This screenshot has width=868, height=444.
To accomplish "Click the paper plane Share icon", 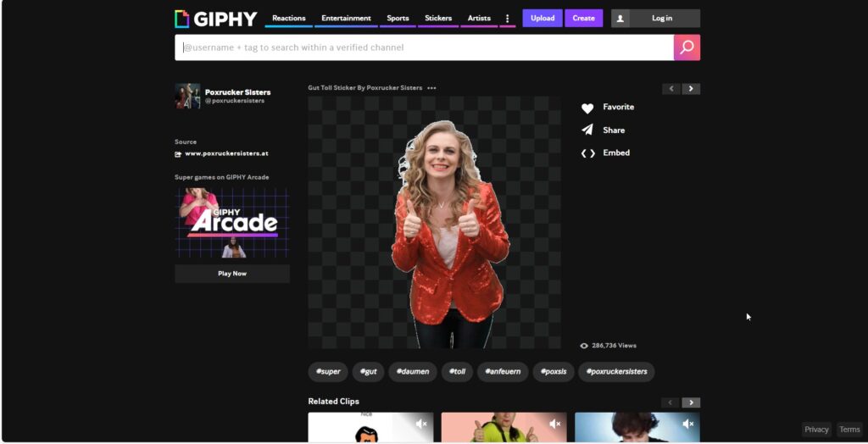I will [587, 130].
